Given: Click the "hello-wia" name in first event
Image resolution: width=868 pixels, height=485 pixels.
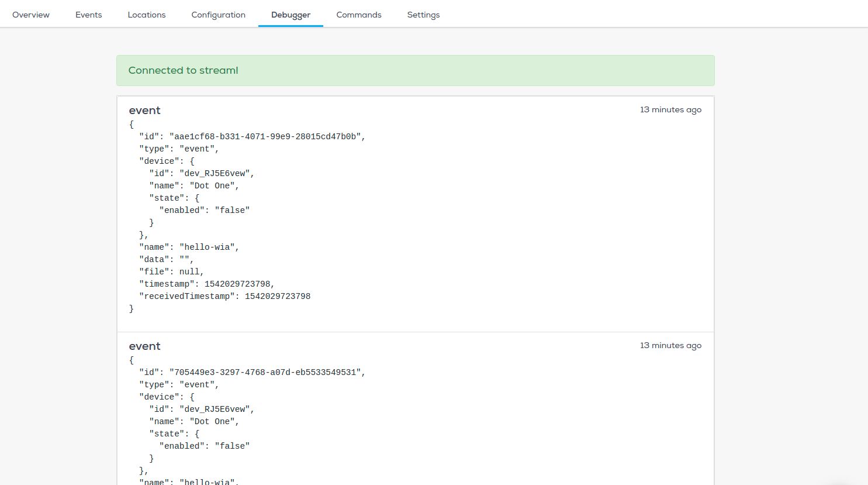Looking at the screenshot, I should (207, 247).
